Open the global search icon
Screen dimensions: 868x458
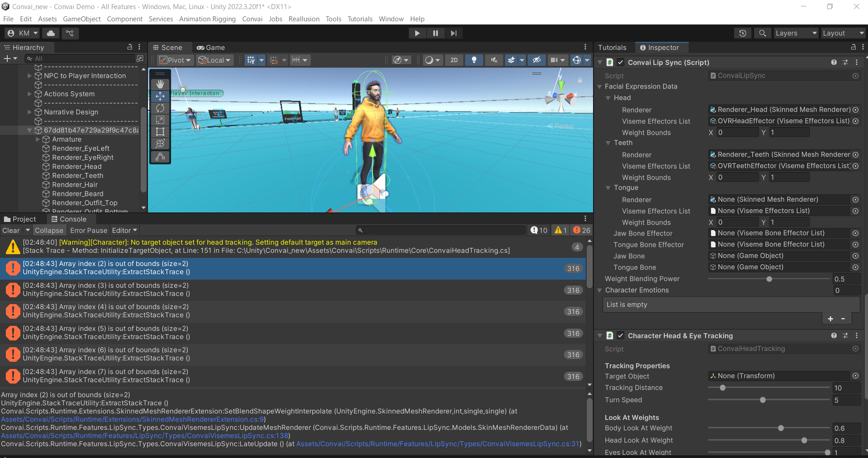[763, 33]
